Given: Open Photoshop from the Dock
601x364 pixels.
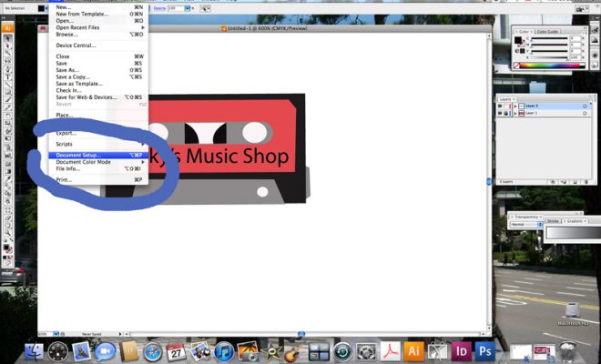Looking at the screenshot, I should pos(484,350).
